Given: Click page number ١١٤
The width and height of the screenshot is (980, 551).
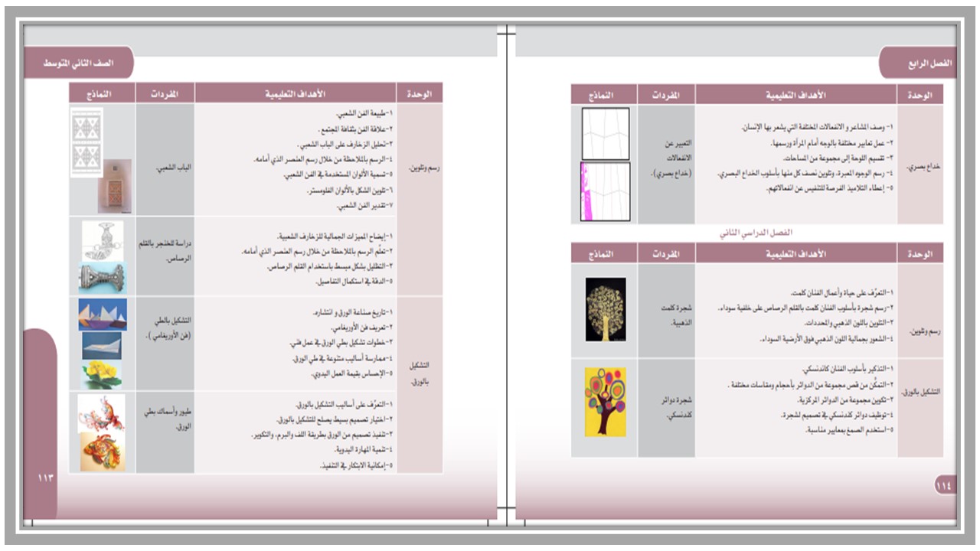Looking at the screenshot, I should (944, 484).
